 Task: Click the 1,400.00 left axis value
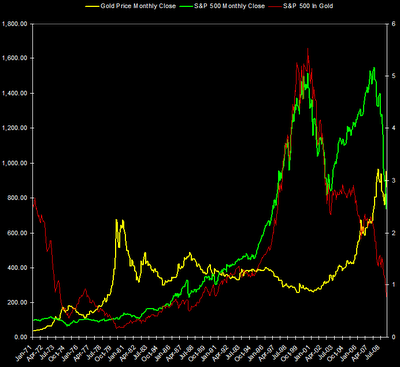(14, 93)
